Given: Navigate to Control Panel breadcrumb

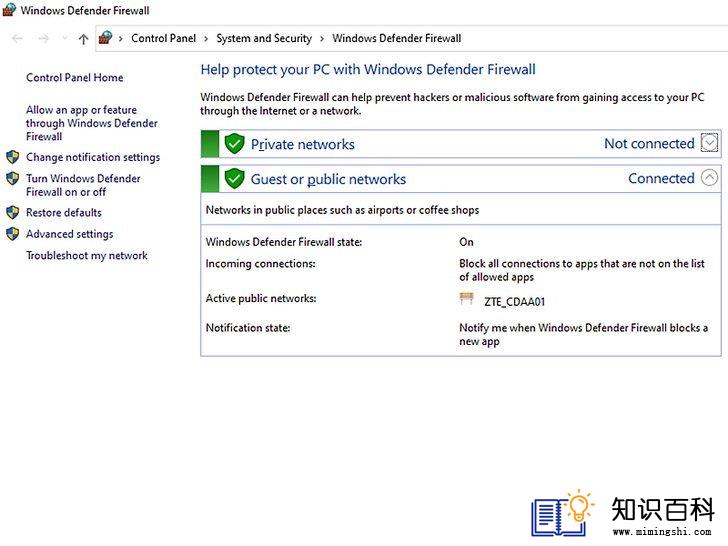Looking at the screenshot, I should click(163, 38).
